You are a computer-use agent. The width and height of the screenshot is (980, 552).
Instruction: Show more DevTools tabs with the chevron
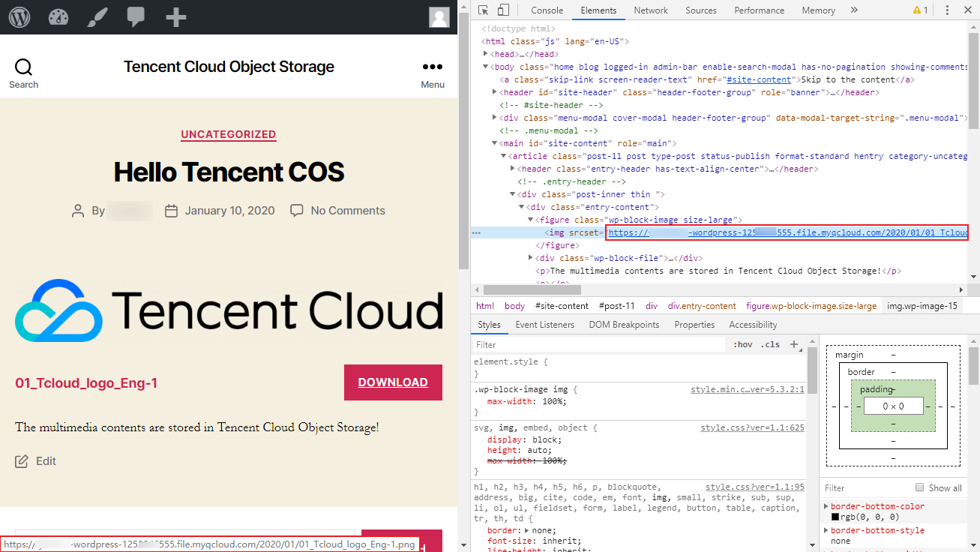point(853,10)
